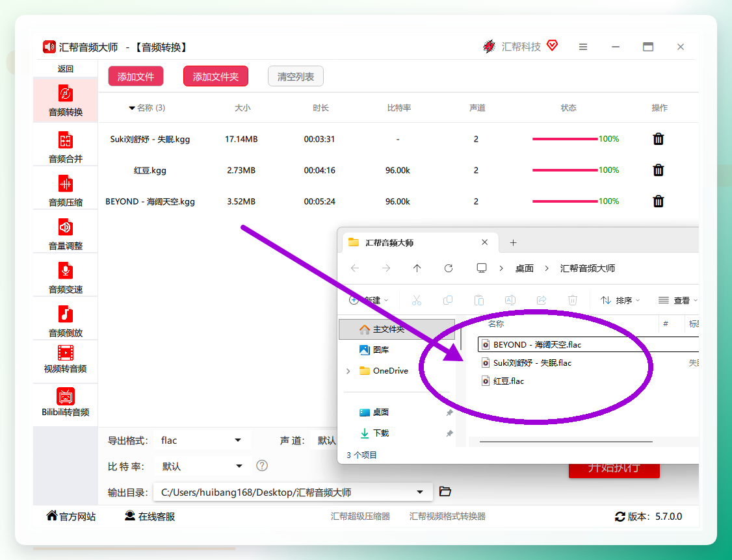Delete the BEYOND - 海阔天空.kgg row
The height and width of the screenshot is (560, 732).
click(659, 201)
